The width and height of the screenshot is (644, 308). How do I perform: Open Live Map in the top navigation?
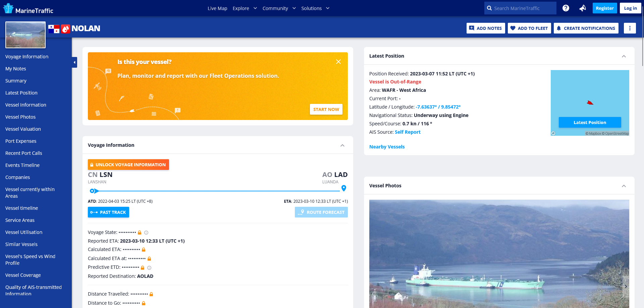coord(217,8)
